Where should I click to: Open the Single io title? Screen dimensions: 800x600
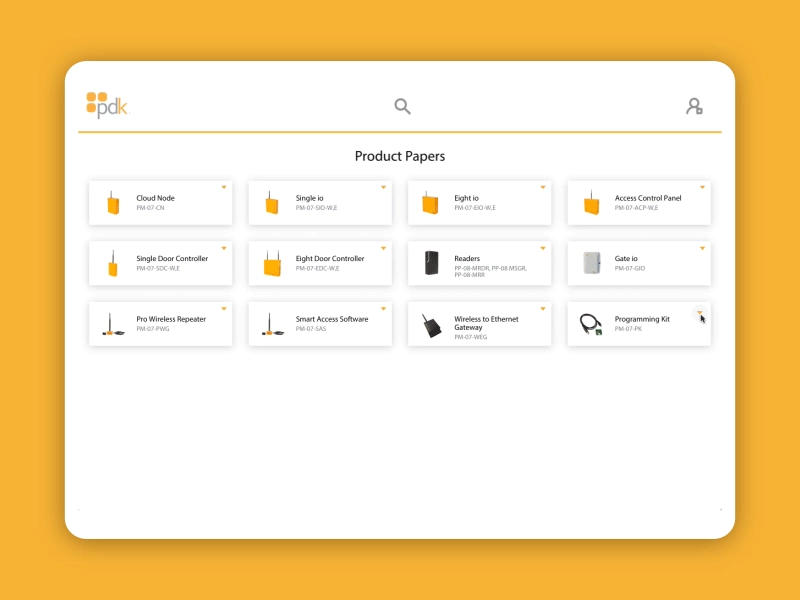pyautogui.click(x=309, y=198)
